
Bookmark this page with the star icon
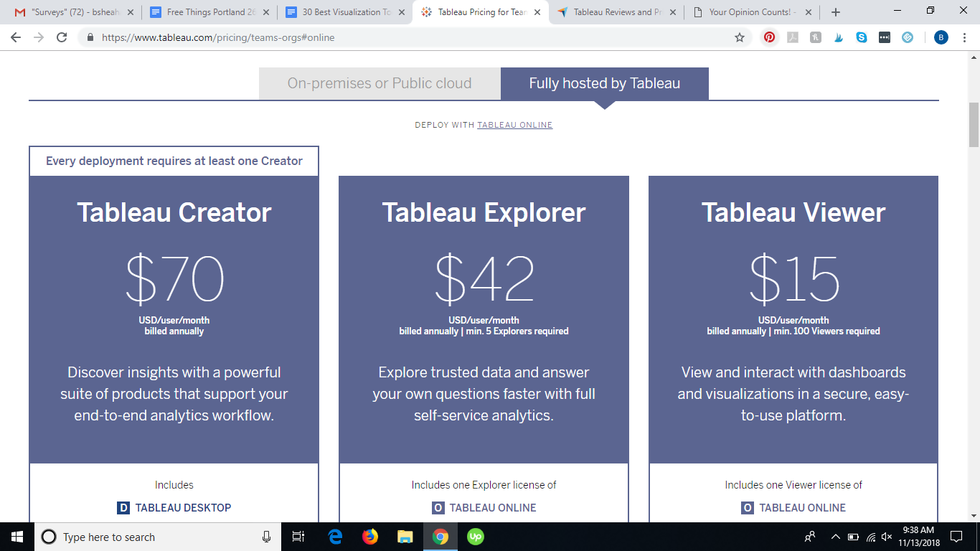tap(740, 37)
